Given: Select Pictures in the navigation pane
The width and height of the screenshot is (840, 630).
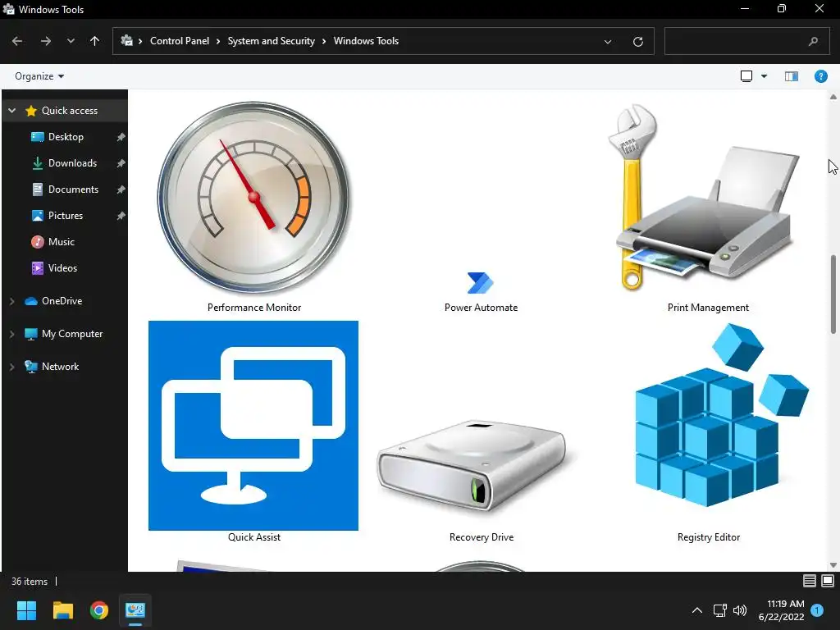Looking at the screenshot, I should [65, 216].
